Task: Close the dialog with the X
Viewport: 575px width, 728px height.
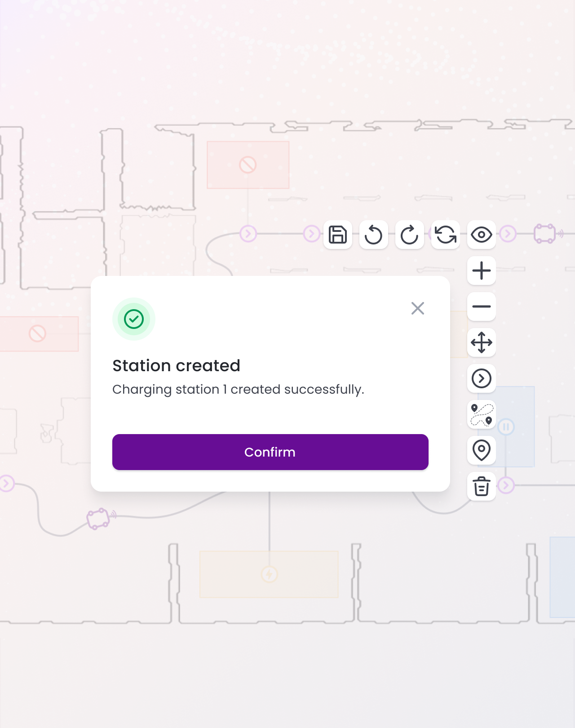Action: 418,308
